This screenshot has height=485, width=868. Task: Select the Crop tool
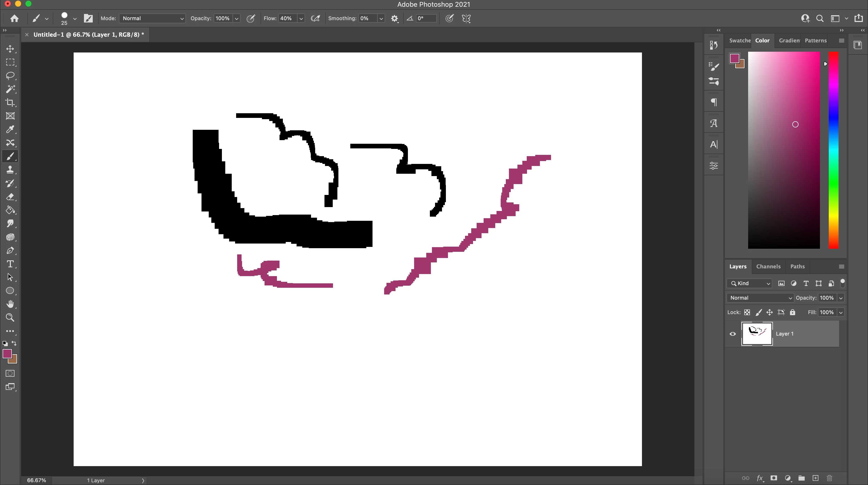click(x=10, y=103)
